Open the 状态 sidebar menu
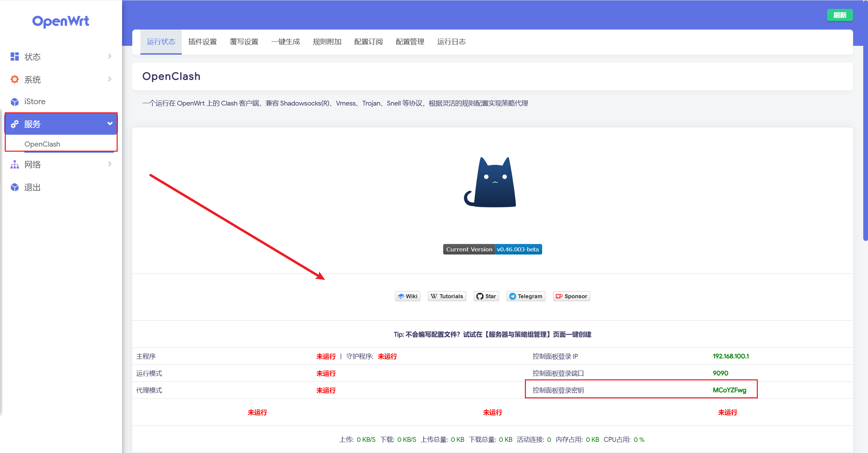The height and width of the screenshot is (453, 868). point(61,57)
